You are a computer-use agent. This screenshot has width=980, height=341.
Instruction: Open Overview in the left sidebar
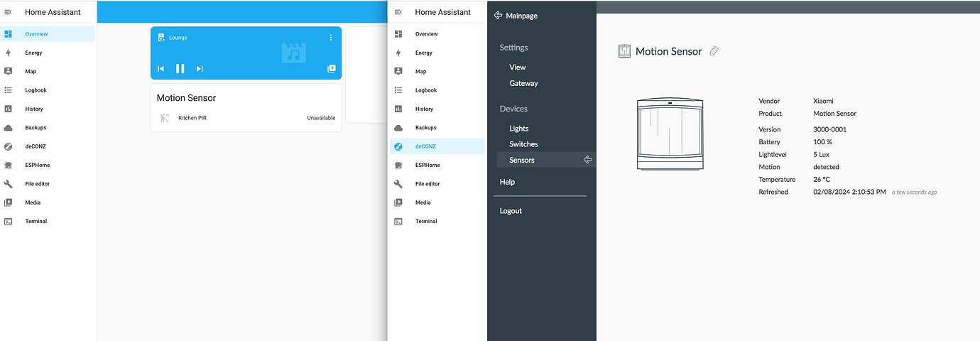(x=48, y=34)
